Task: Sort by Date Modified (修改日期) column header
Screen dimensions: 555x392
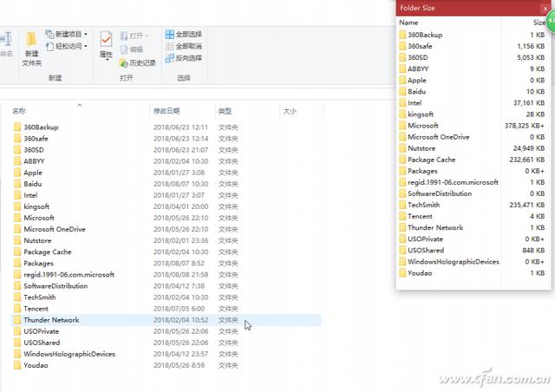Action: [166, 111]
